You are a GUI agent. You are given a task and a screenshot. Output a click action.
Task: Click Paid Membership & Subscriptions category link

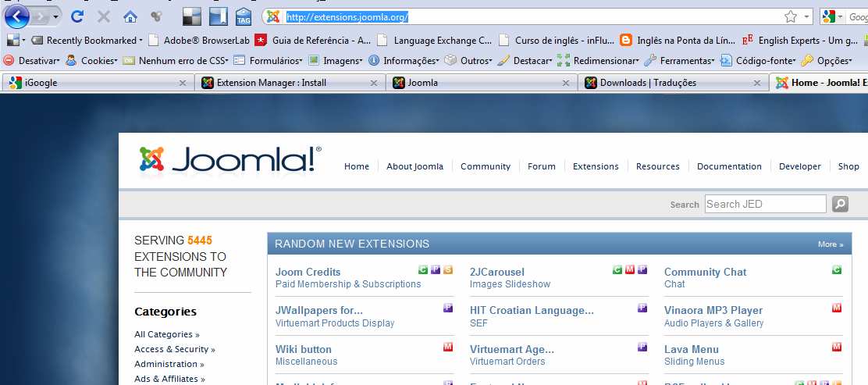(x=348, y=284)
